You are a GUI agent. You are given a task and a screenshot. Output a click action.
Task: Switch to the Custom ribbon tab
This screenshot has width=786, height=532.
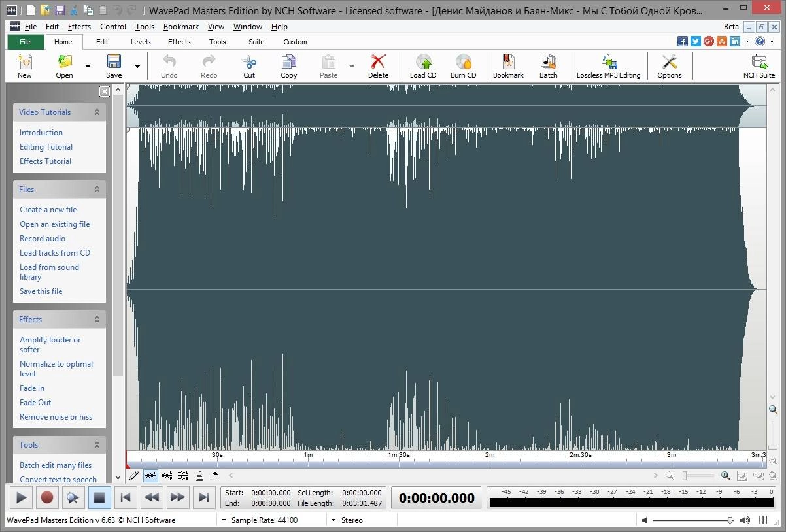tap(295, 42)
